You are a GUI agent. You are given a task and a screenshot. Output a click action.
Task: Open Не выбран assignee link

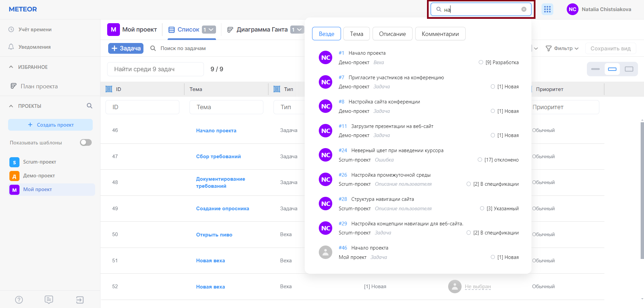coord(478,287)
